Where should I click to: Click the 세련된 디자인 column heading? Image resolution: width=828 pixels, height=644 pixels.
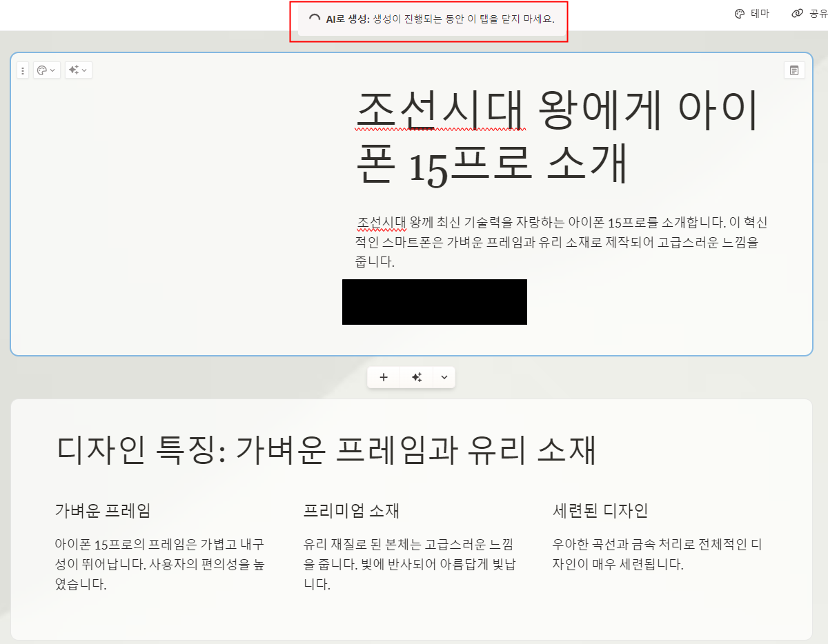pyautogui.click(x=600, y=511)
